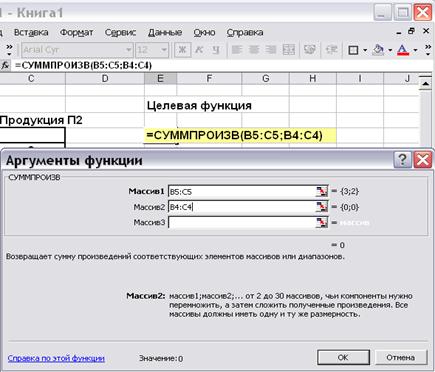
Task: Open Font Color dropdown arrow
Action: click(x=415, y=50)
